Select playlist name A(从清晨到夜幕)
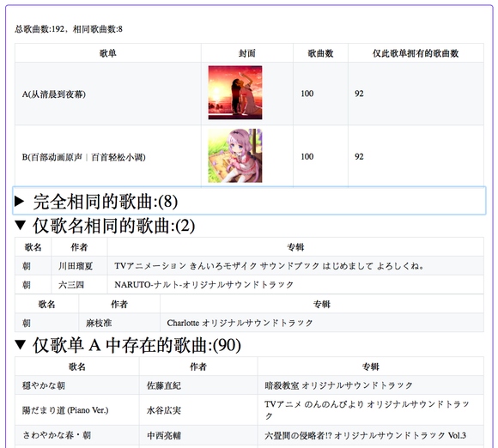 (54, 94)
